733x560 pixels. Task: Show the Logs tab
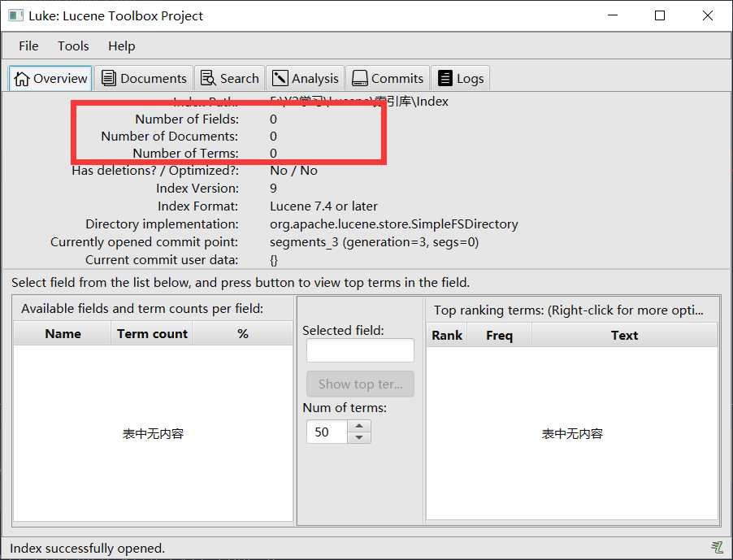[x=461, y=78]
